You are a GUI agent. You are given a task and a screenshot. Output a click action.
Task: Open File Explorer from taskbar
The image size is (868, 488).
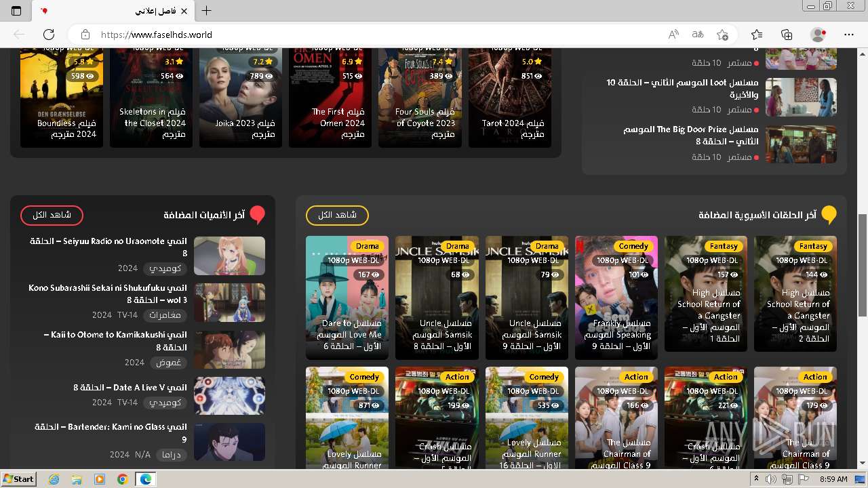(x=77, y=479)
